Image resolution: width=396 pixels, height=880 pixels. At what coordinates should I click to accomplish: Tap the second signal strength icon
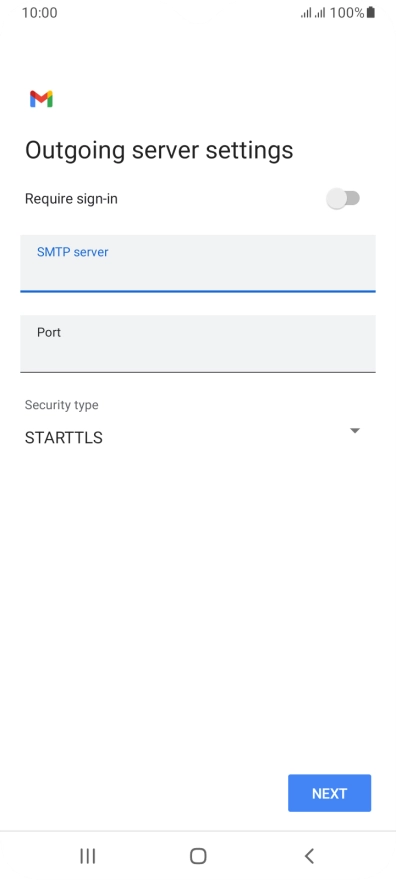point(320,13)
